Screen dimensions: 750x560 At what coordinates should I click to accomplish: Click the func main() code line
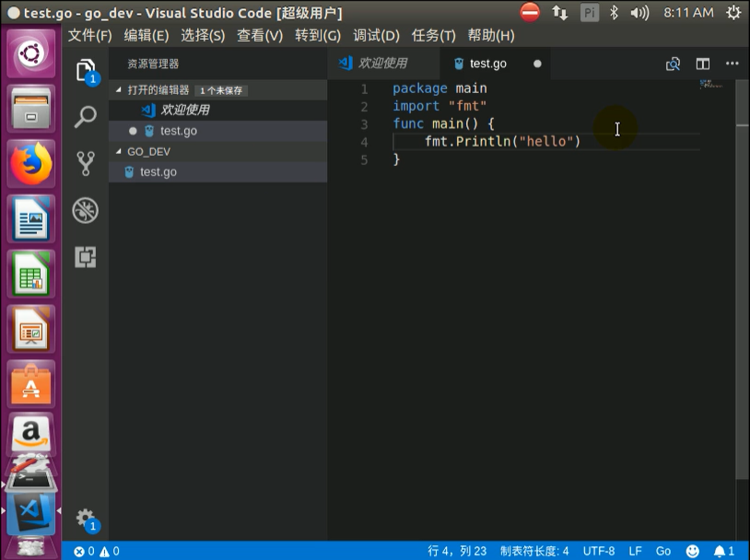[x=443, y=123]
